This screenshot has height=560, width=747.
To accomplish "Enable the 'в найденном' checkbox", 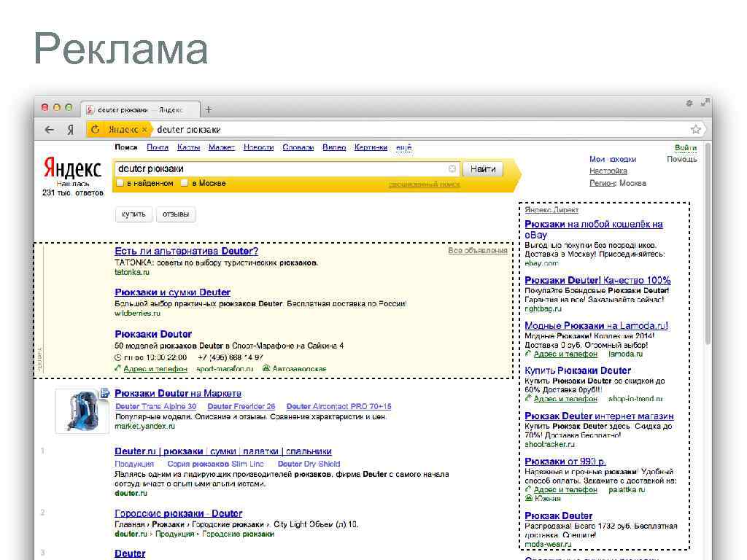I will (x=120, y=184).
